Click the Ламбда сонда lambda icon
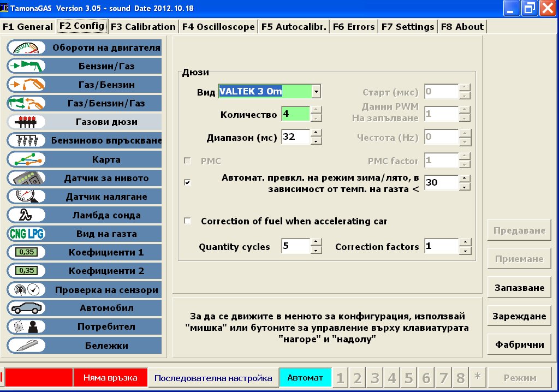This screenshot has width=559, height=392. [26, 215]
